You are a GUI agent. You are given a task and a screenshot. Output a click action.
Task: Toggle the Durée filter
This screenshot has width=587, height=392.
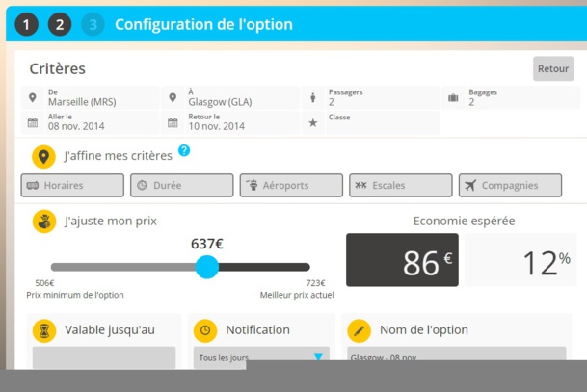[182, 185]
